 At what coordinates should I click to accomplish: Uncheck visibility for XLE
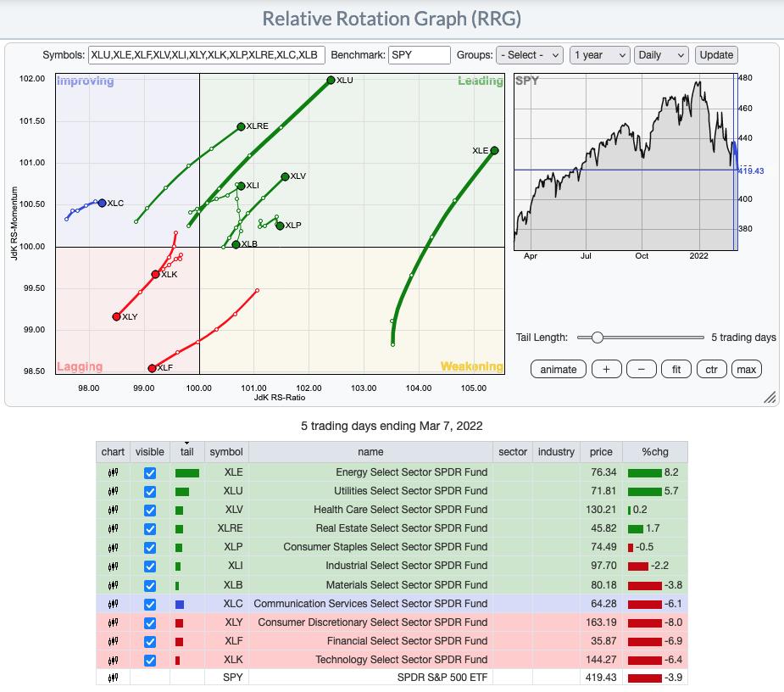tap(149, 473)
